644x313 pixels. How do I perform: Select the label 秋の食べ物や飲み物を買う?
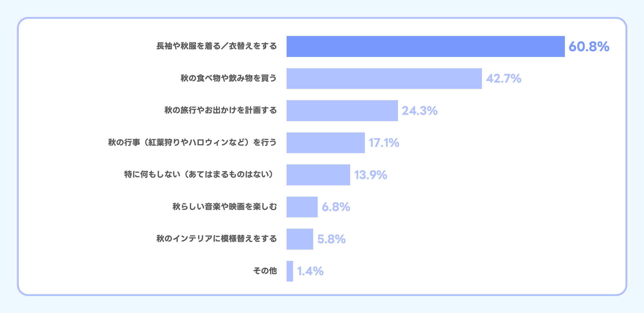pyautogui.click(x=229, y=78)
